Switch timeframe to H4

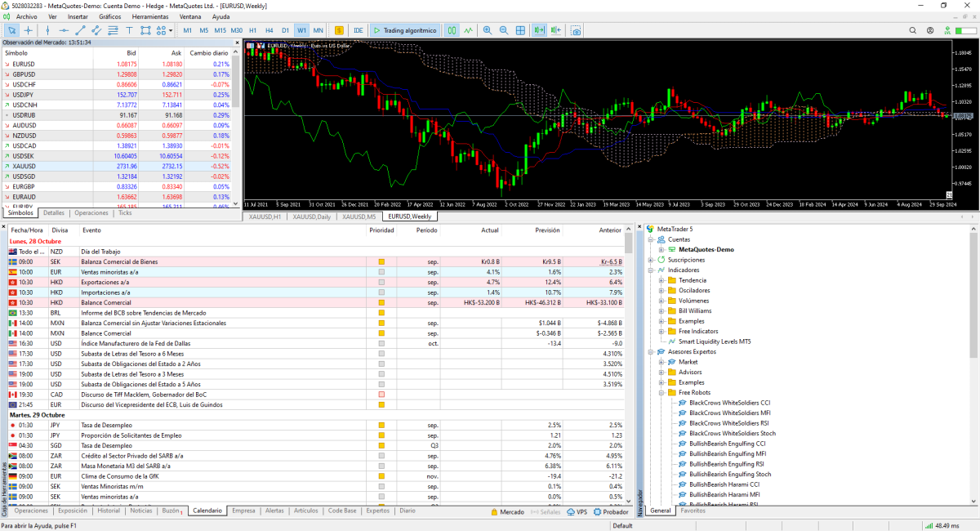269,30
